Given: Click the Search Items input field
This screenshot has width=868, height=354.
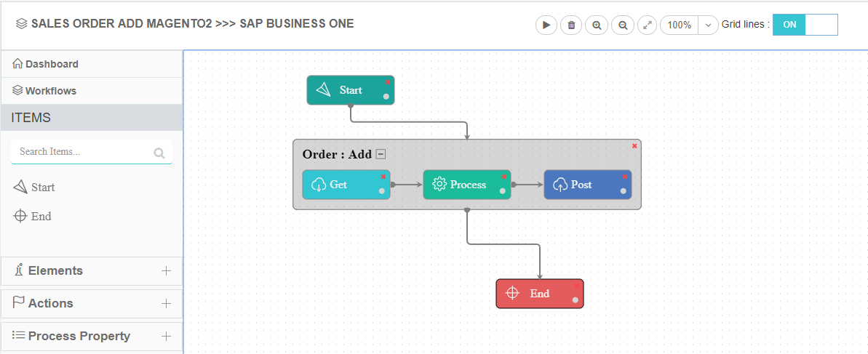Looking at the screenshot, I should (x=80, y=152).
